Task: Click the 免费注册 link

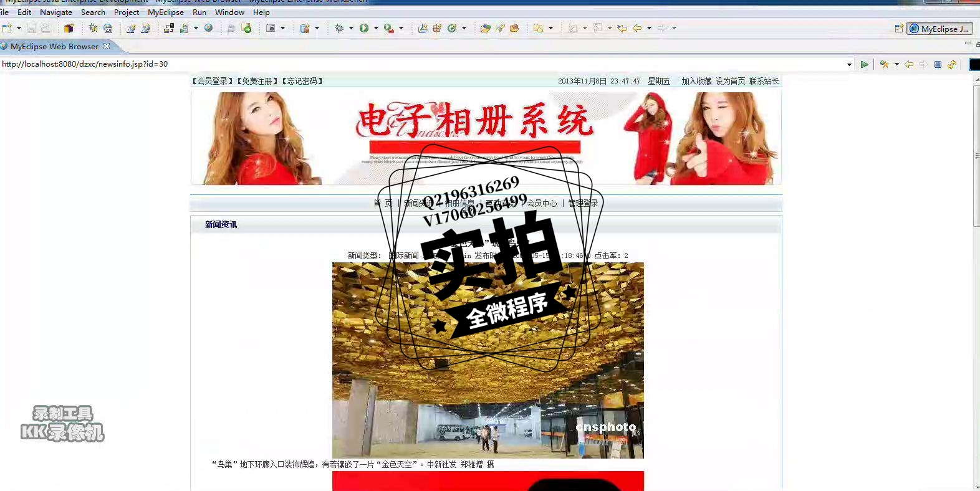Action: pos(257,81)
